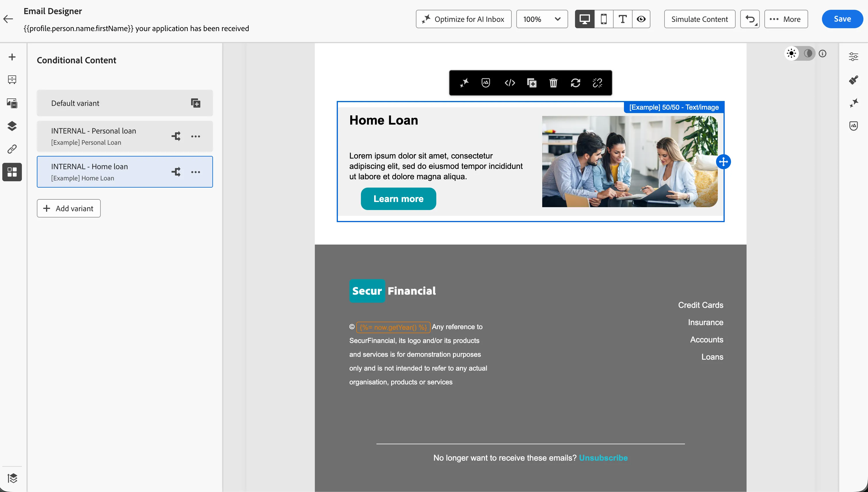Viewport: 868px width, 492px height.
Task: Open brand alignment icon in right rail
Action: pos(853,126)
